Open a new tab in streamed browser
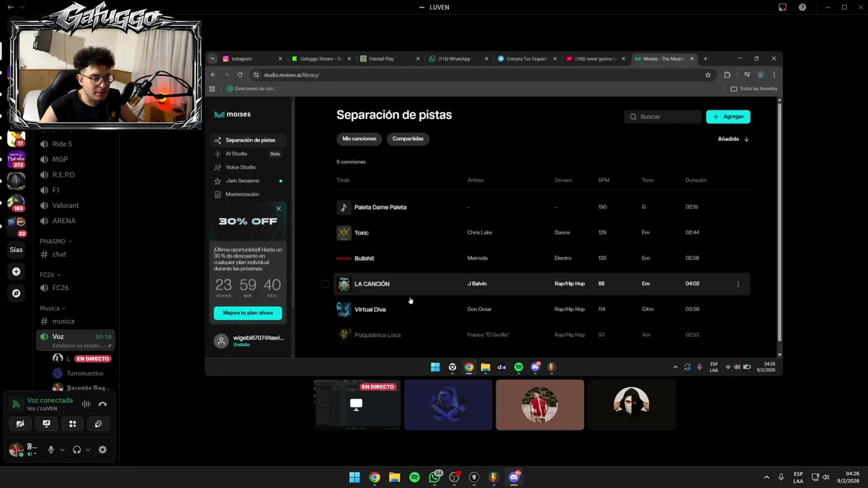The image size is (868, 488). (x=705, y=59)
